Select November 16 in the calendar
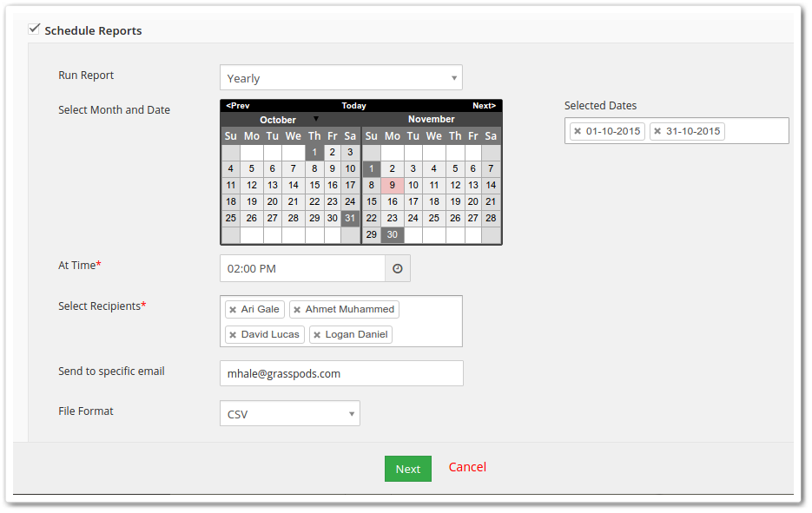This screenshot has height=513, width=812. click(x=392, y=201)
